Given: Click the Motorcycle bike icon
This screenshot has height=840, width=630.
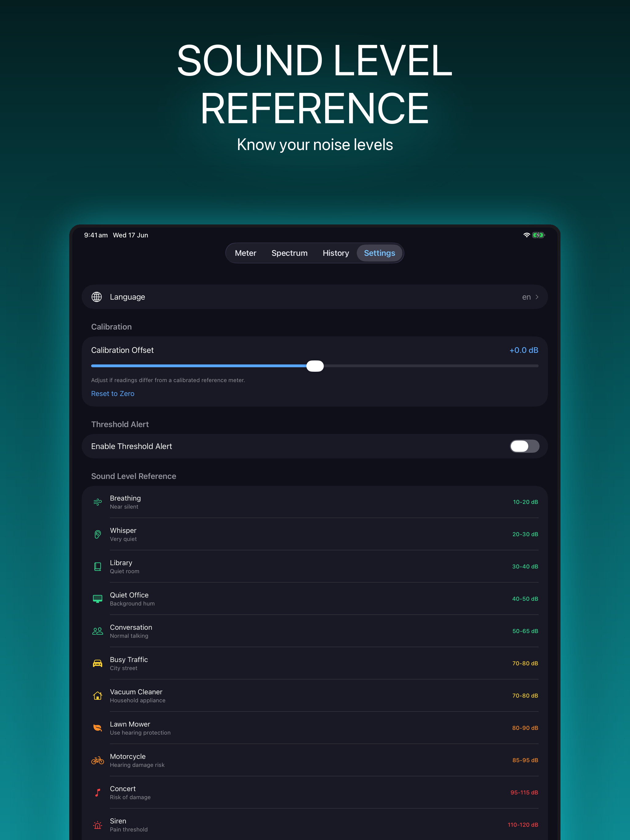Looking at the screenshot, I should coord(98,760).
